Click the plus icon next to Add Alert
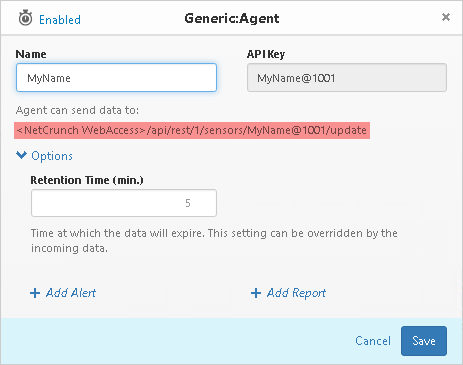463x365 pixels. 35,293
